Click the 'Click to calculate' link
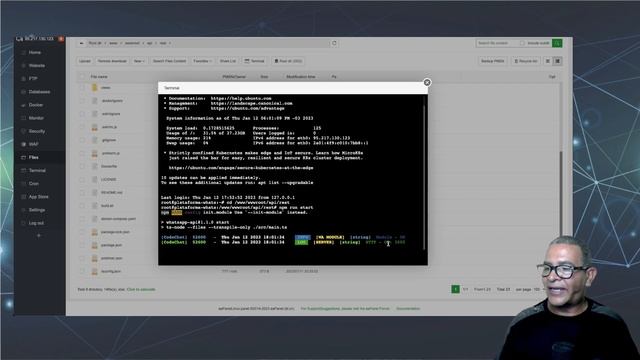The width and height of the screenshot is (640, 360). 141,289
